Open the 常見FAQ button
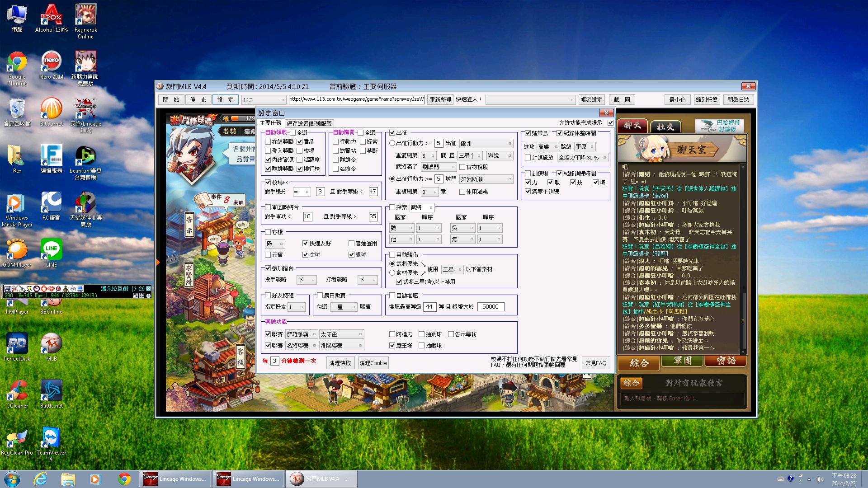The image size is (868, 488). [x=596, y=363]
